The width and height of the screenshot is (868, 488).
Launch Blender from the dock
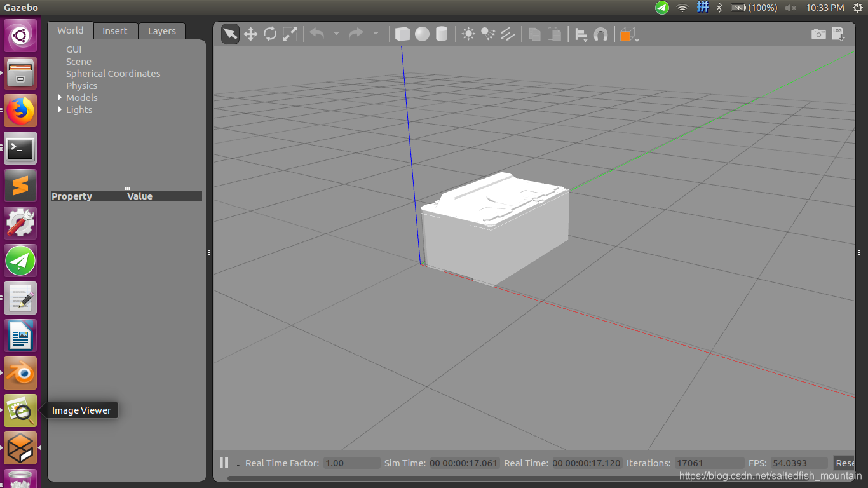[20, 373]
